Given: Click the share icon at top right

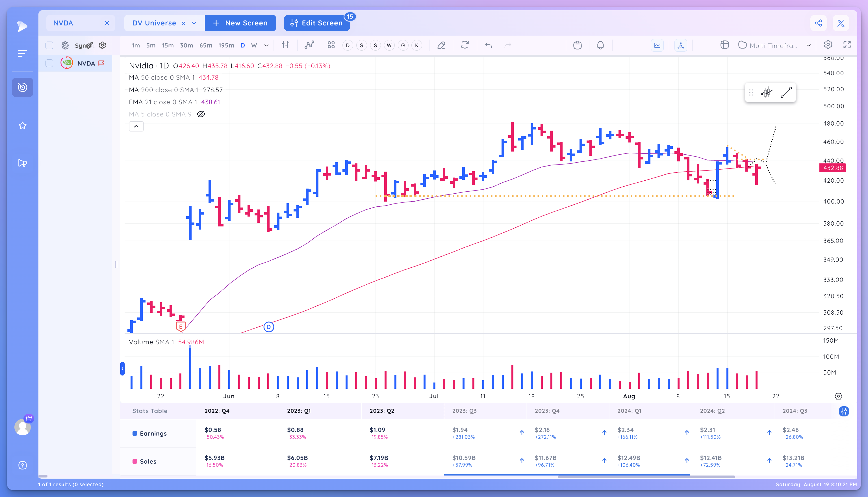Looking at the screenshot, I should (x=818, y=23).
